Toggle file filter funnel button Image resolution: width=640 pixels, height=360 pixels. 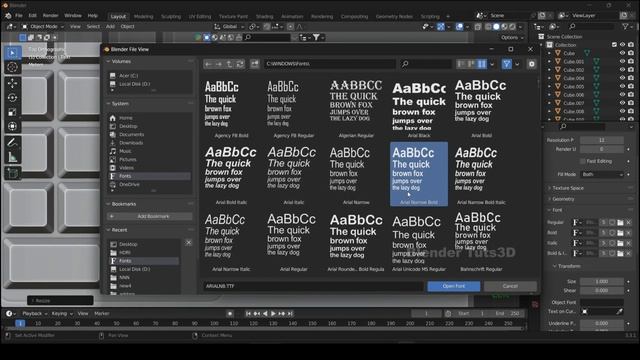pos(507,64)
